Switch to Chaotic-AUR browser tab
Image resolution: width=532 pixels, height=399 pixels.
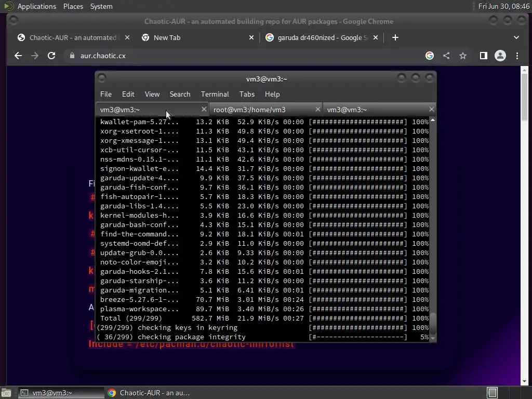pyautogui.click(x=73, y=37)
